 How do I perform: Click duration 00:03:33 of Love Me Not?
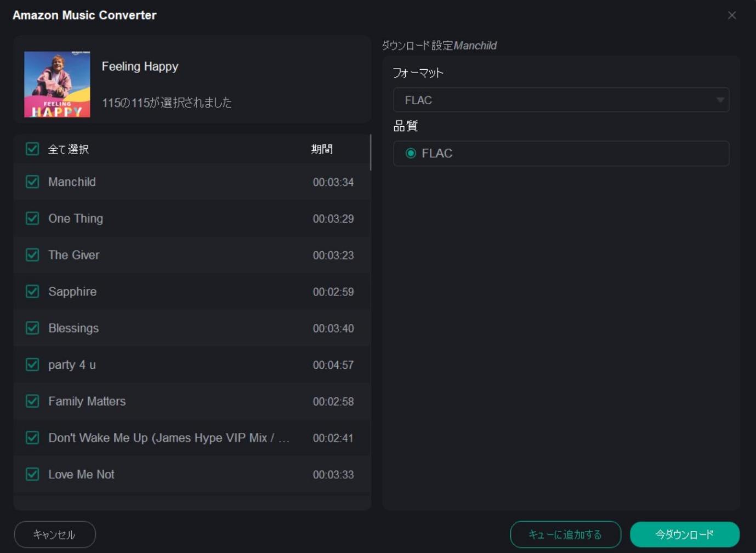(x=333, y=475)
